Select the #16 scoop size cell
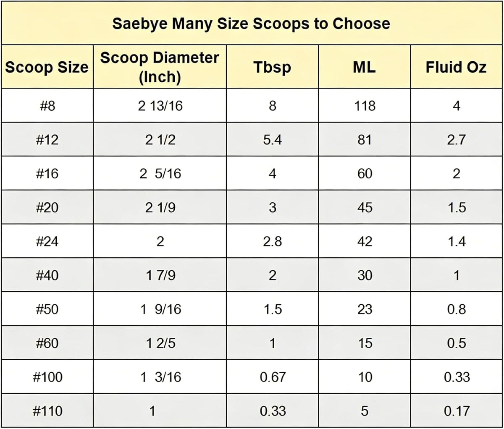The image size is (504, 429). 47,173
